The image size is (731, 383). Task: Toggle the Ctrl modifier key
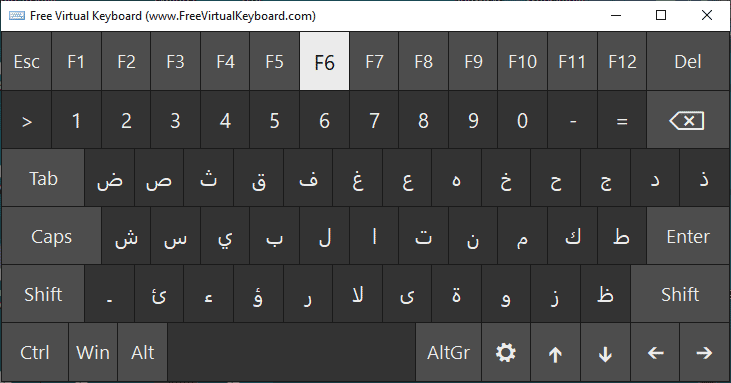coord(35,353)
